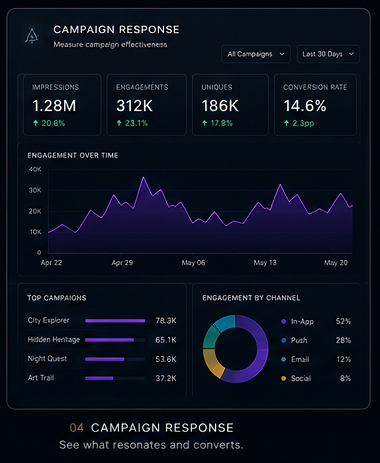Select the Impressions 1.28M card
The width and height of the screenshot is (380, 463).
(62, 105)
